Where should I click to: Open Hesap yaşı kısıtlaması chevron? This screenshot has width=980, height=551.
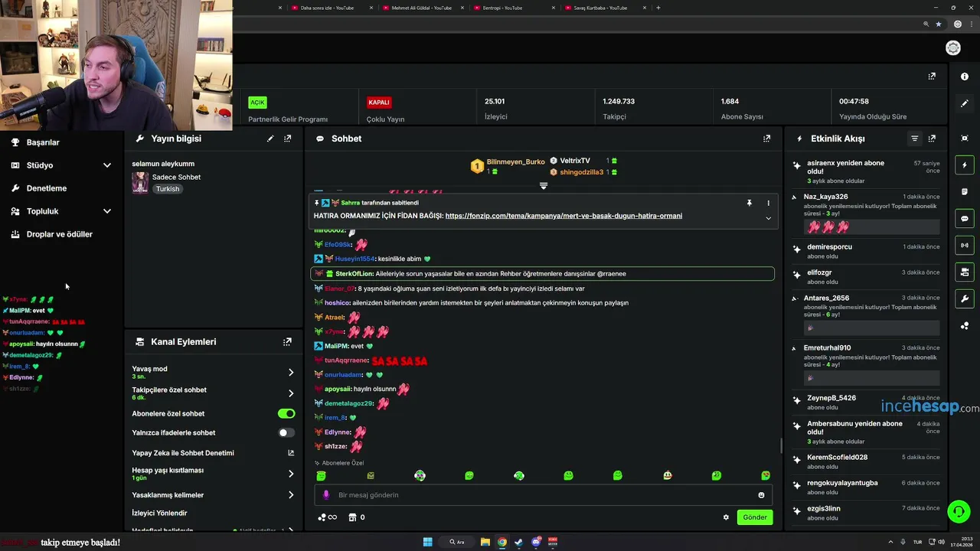pyautogui.click(x=291, y=474)
